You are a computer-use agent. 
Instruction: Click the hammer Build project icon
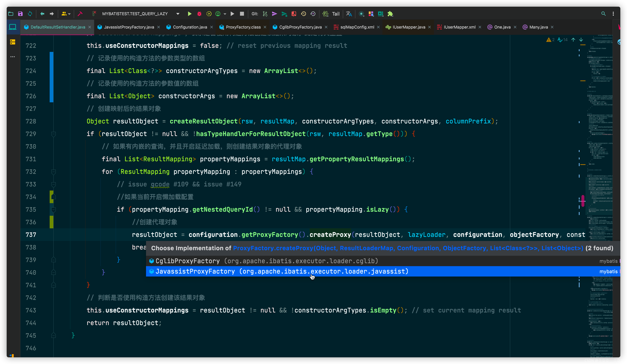tap(80, 14)
